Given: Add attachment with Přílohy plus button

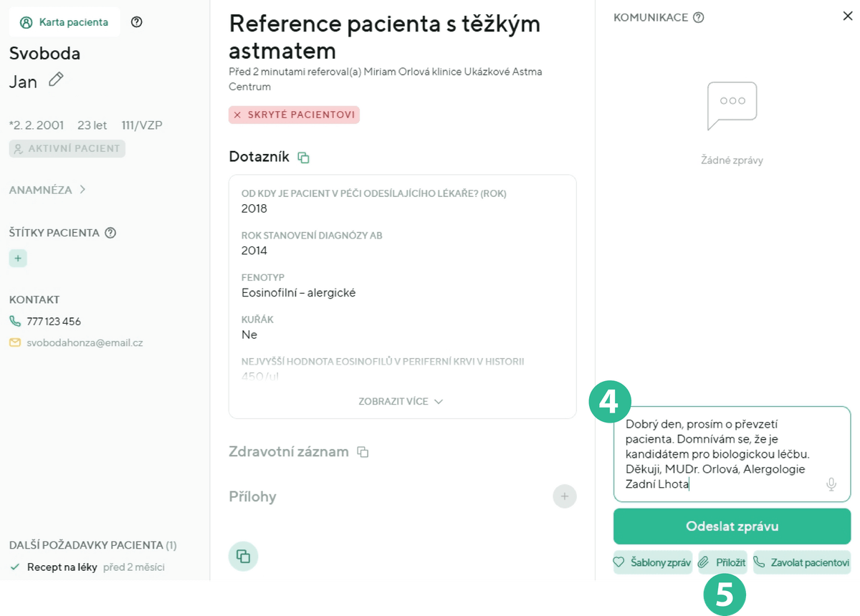Looking at the screenshot, I should coord(564,496).
